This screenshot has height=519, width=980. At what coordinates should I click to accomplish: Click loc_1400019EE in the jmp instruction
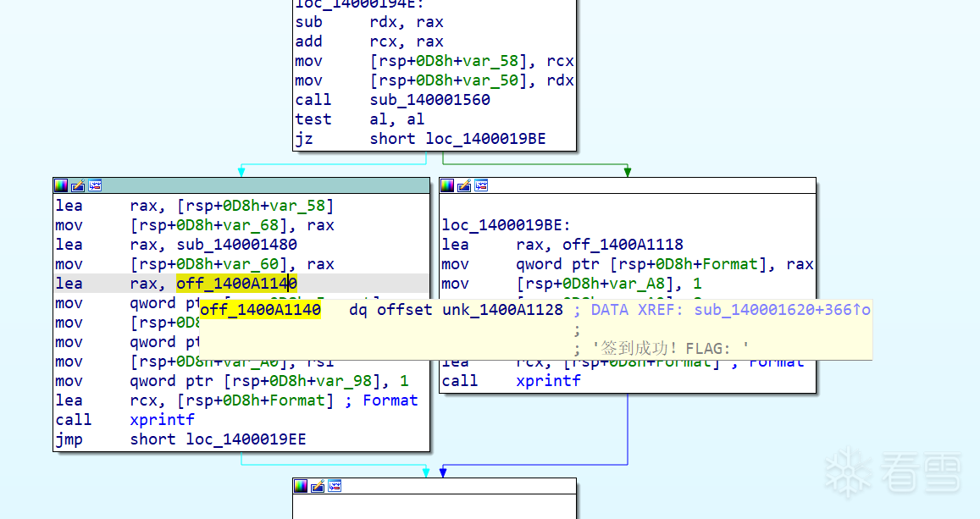(x=246, y=439)
